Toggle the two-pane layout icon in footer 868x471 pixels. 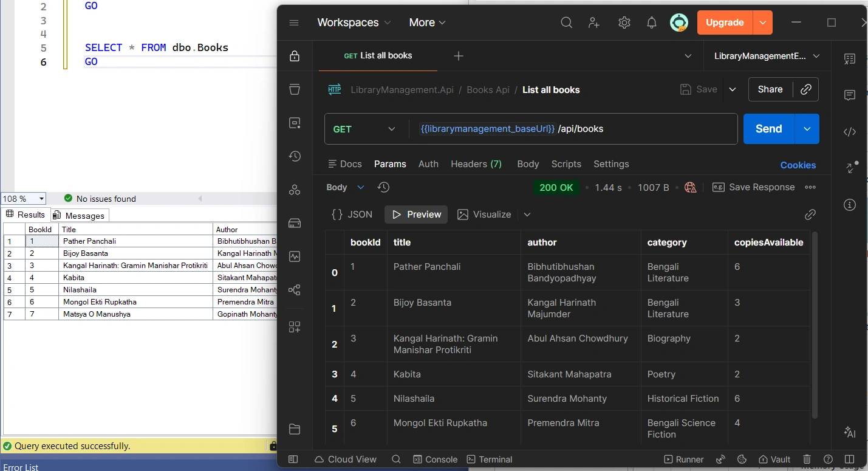click(x=849, y=459)
